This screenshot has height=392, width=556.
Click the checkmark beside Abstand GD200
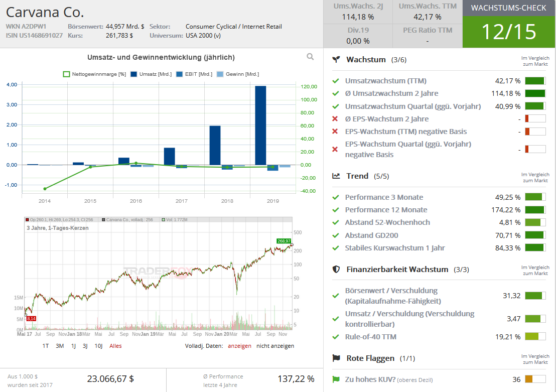click(335, 235)
